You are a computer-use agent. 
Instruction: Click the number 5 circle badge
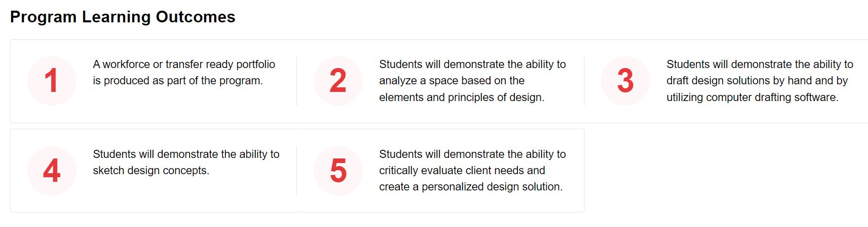[338, 171]
